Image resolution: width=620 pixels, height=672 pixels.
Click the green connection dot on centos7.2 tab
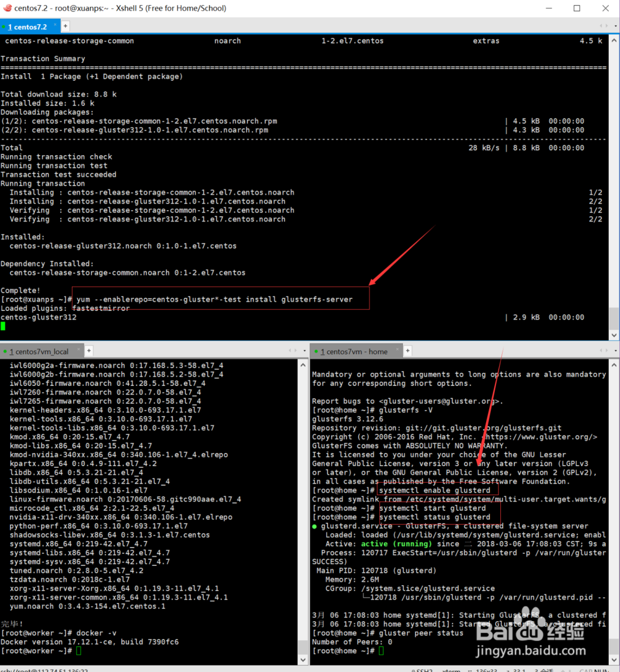tap(4, 27)
